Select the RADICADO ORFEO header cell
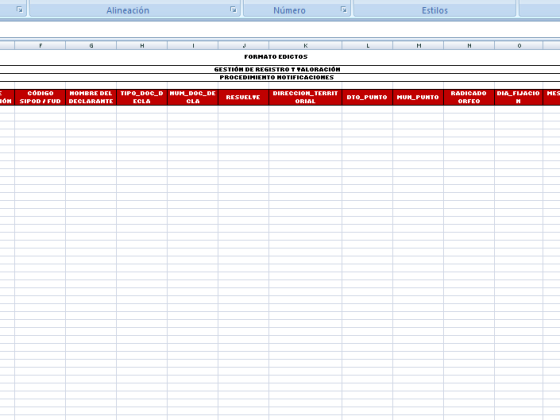 point(469,97)
